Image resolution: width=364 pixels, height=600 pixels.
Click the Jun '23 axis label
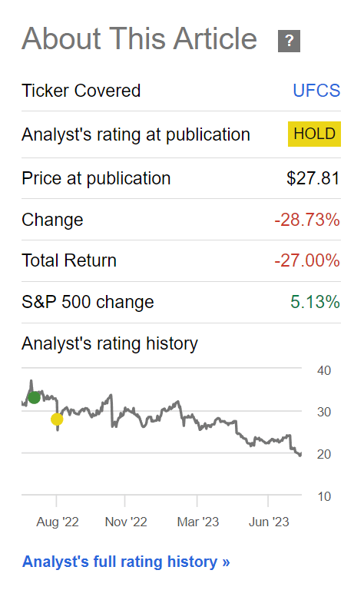tap(269, 522)
